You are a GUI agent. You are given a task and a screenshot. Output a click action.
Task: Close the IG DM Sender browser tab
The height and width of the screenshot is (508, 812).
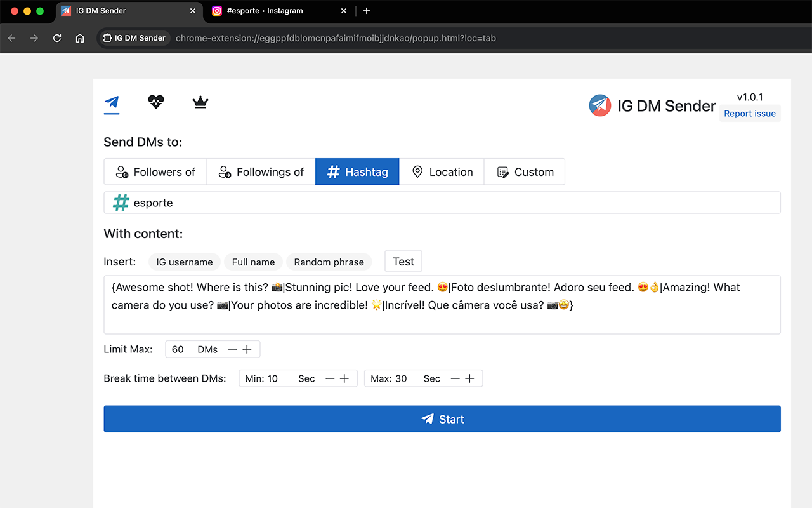pos(193,11)
